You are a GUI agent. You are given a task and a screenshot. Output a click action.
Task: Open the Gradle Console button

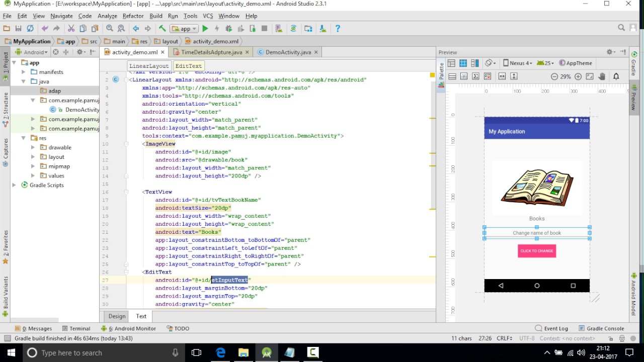coord(601,328)
